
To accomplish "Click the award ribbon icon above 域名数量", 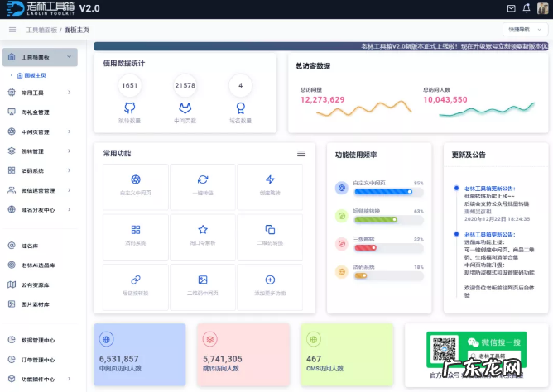I will [x=241, y=108].
